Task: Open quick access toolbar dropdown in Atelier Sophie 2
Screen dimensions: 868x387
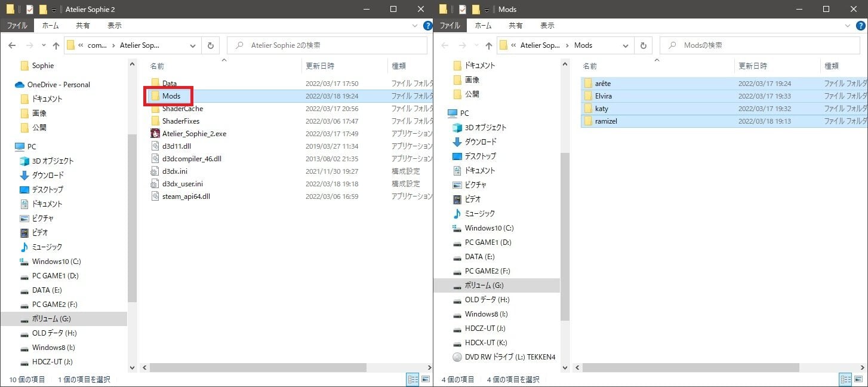Action: [x=54, y=10]
